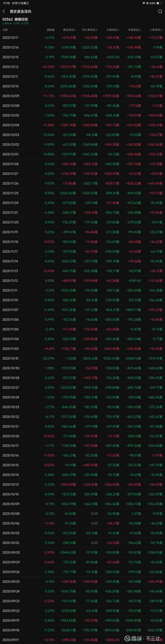Tap the 02562 獅騰控股 stock name

click(15, 19)
